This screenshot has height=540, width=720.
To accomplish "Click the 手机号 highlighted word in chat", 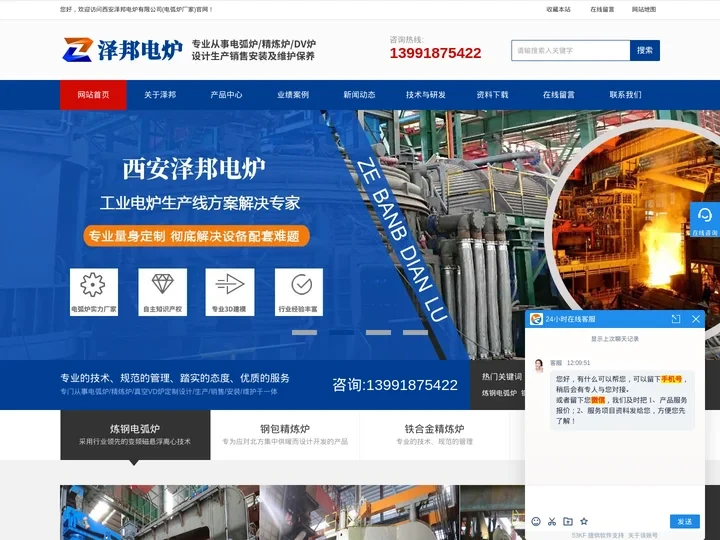I will [x=671, y=379].
